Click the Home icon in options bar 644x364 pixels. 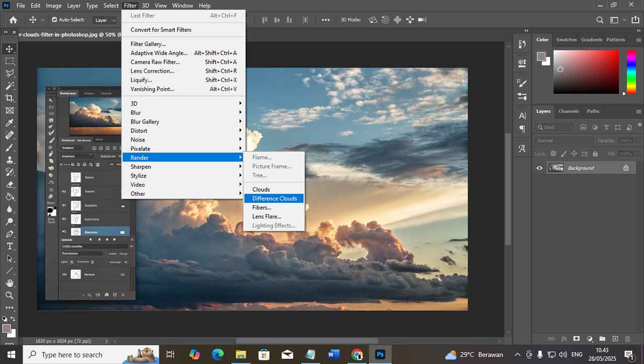(13, 20)
